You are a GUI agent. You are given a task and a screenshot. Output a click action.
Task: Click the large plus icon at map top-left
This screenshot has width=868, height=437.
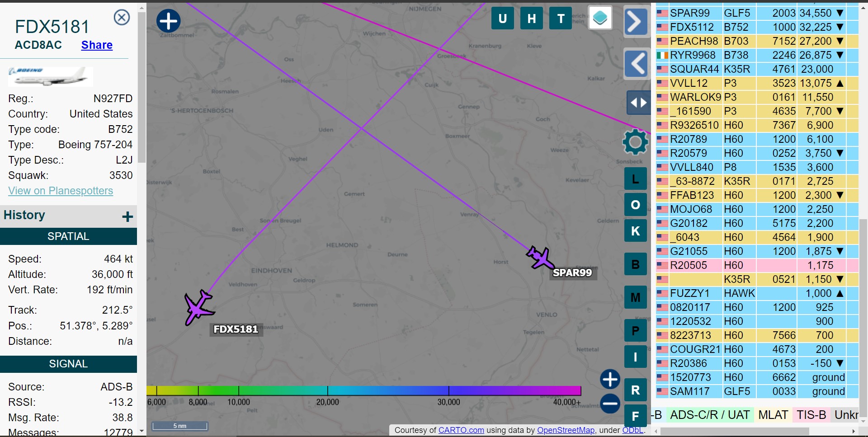tap(169, 21)
